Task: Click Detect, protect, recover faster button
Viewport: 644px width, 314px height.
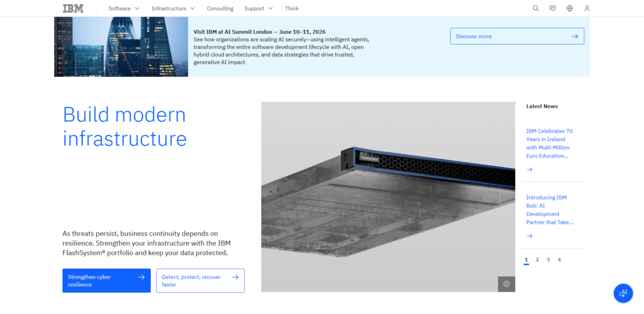Action: [201, 280]
